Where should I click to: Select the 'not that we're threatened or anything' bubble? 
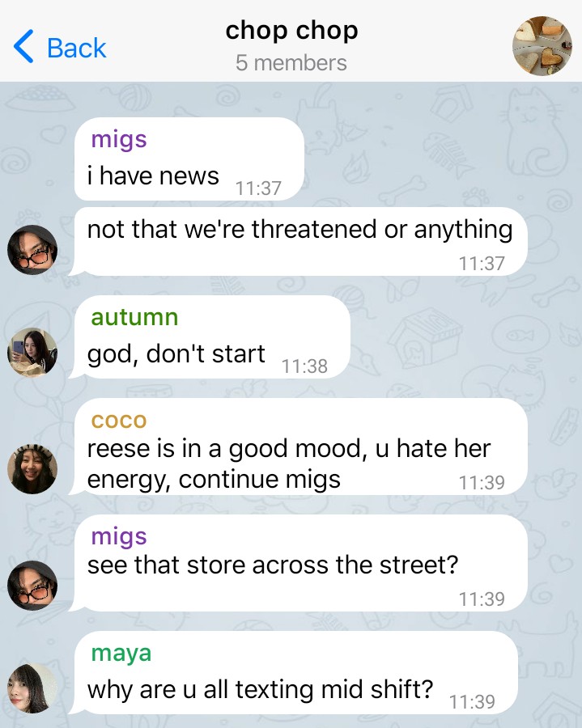[x=298, y=241]
